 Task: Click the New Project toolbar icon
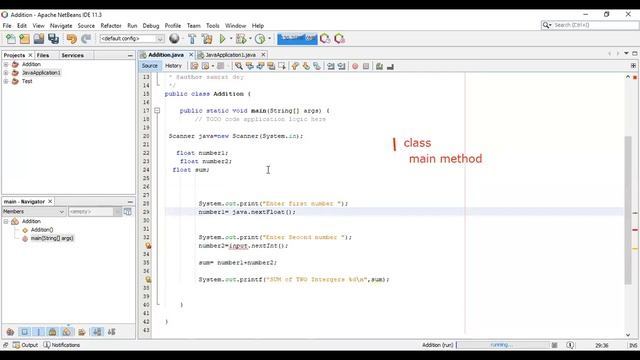coord(24,39)
